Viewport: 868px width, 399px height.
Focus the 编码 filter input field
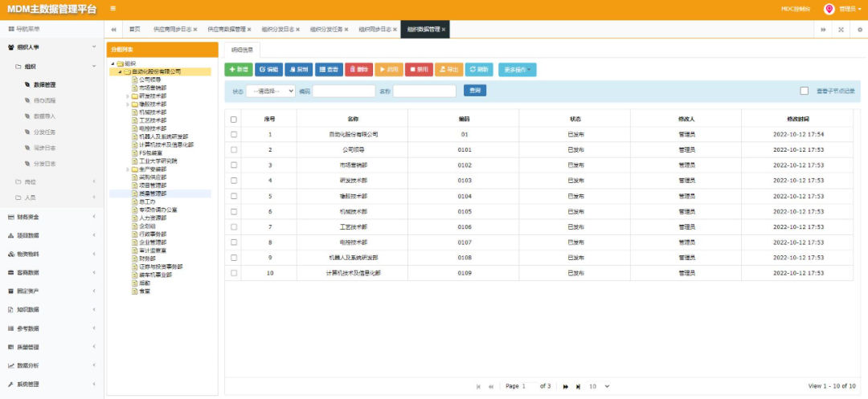click(344, 92)
